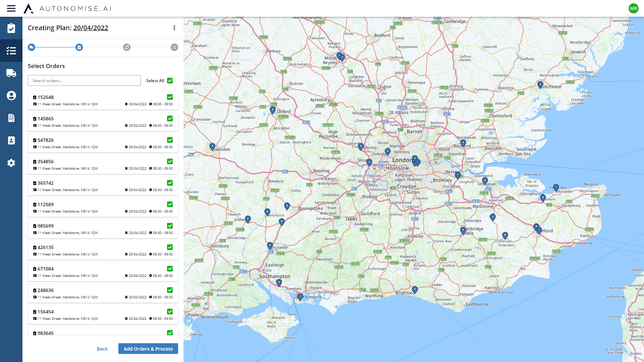The width and height of the screenshot is (644, 362).
Task: Click the Back link
Action: (x=102, y=349)
